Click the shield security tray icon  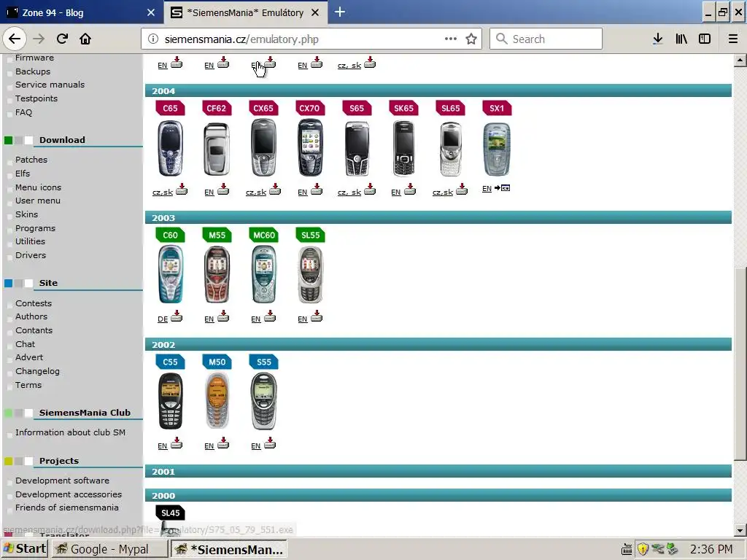tap(643, 549)
